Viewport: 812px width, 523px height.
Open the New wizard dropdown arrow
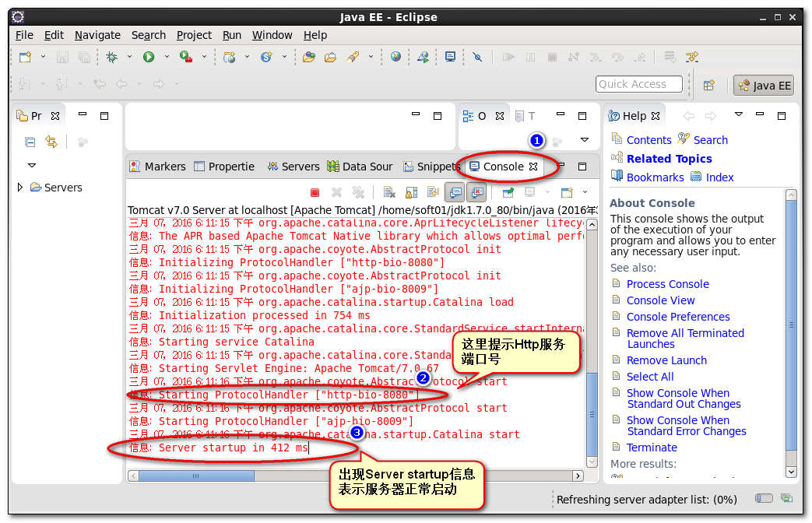click(x=43, y=57)
